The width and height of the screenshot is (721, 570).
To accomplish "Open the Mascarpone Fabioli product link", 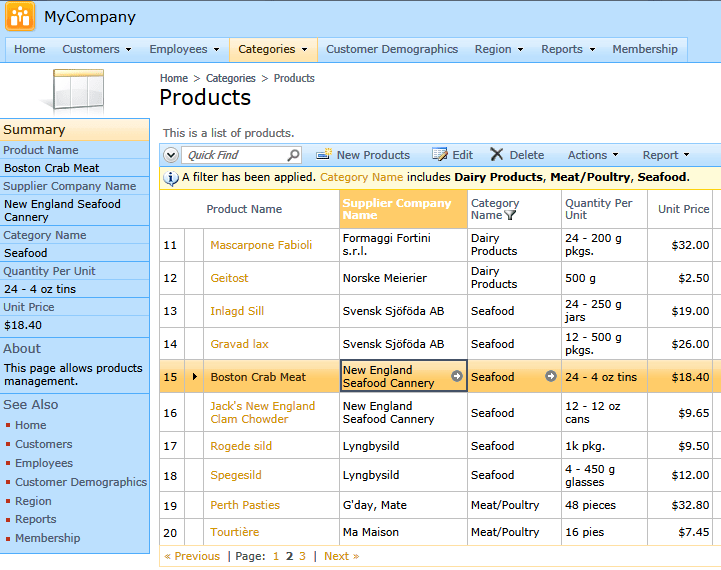I will (x=261, y=245).
